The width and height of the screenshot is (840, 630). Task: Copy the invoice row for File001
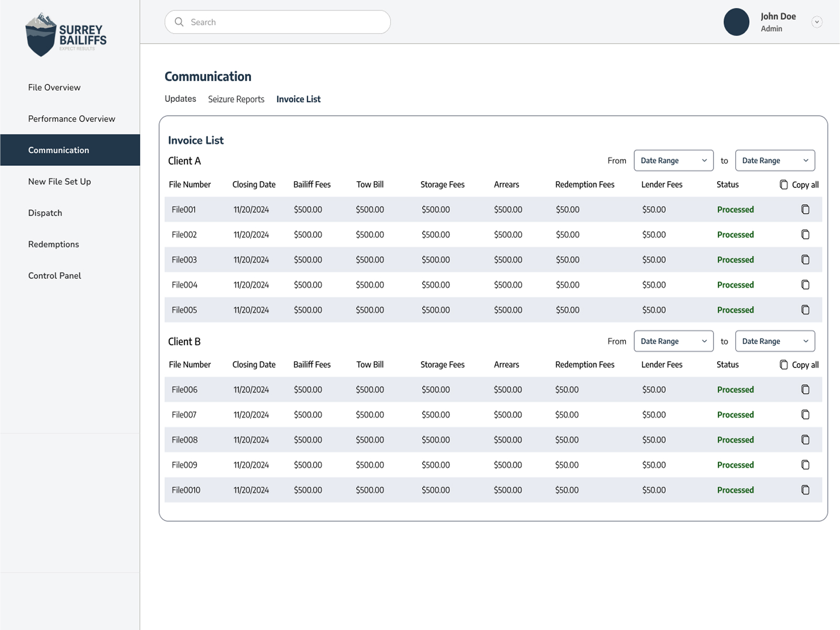click(x=806, y=209)
